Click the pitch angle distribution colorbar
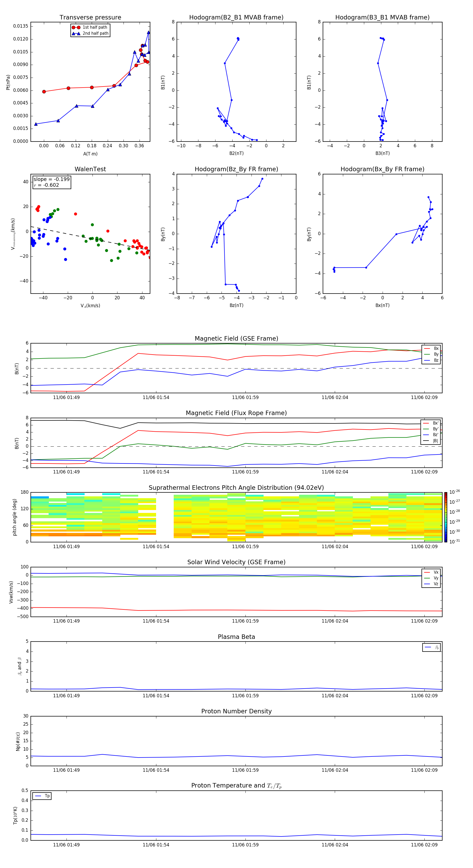This screenshot has width=473, height=868. click(x=445, y=517)
